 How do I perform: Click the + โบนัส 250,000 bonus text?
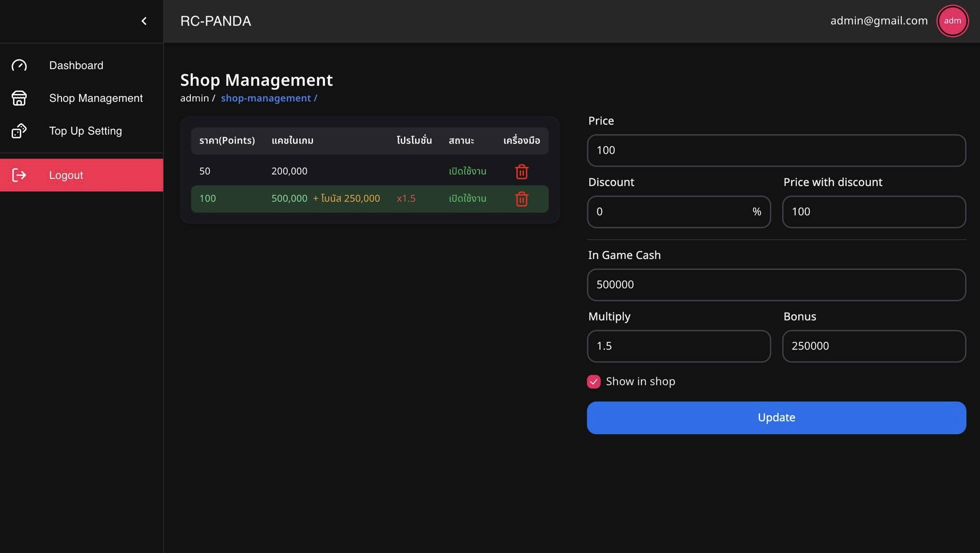pos(347,199)
